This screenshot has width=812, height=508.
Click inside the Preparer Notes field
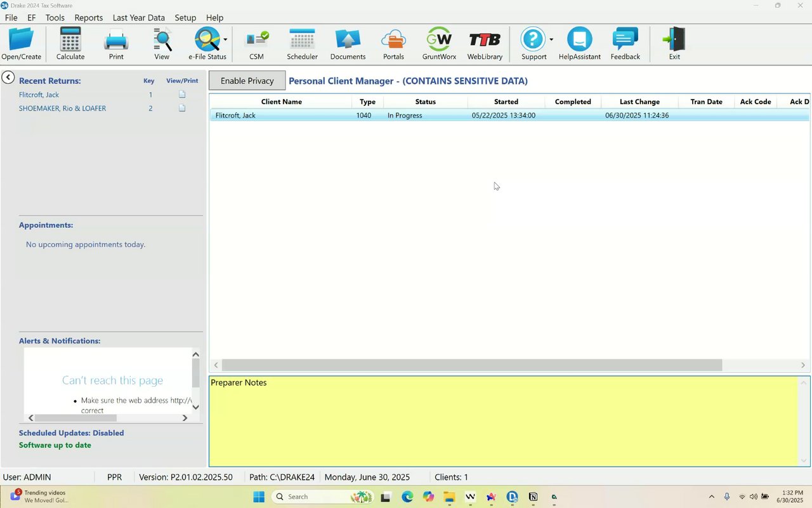pyautogui.click(x=503, y=422)
